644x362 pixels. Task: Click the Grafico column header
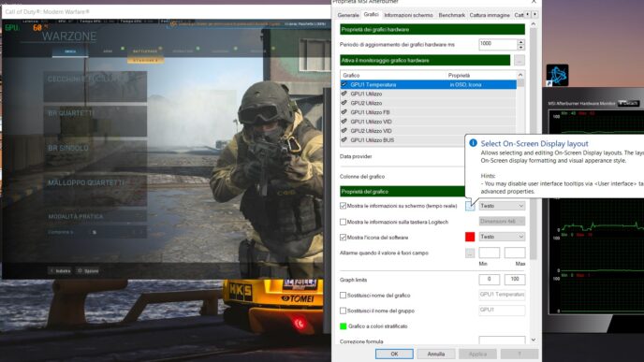[x=393, y=75]
